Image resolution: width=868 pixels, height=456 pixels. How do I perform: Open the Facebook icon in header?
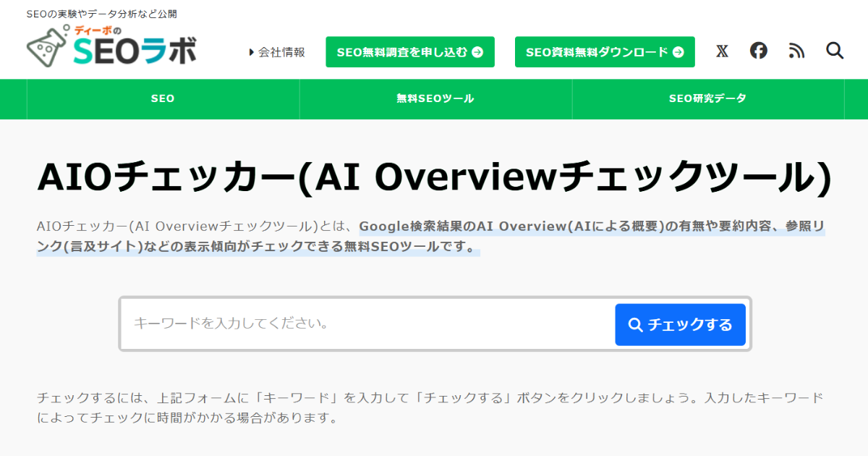point(758,51)
